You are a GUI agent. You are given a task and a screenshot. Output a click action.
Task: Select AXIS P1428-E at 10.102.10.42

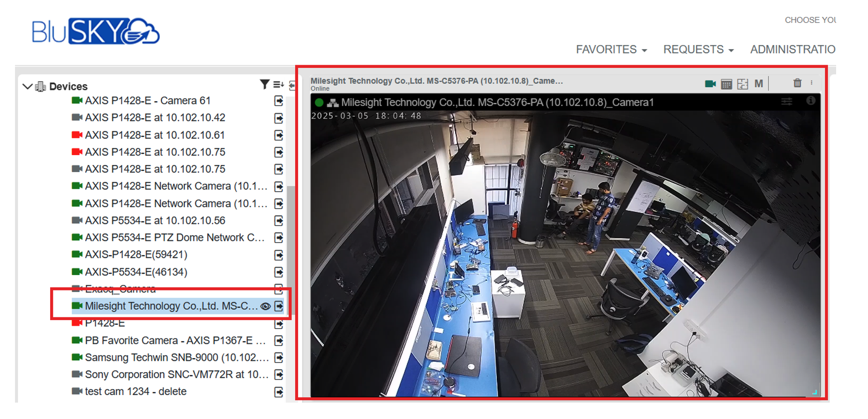[x=155, y=118]
